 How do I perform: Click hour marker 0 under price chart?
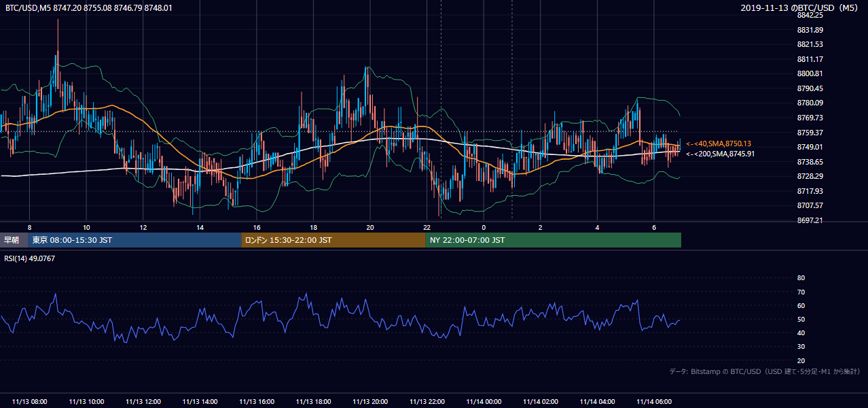(x=484, y=227)
